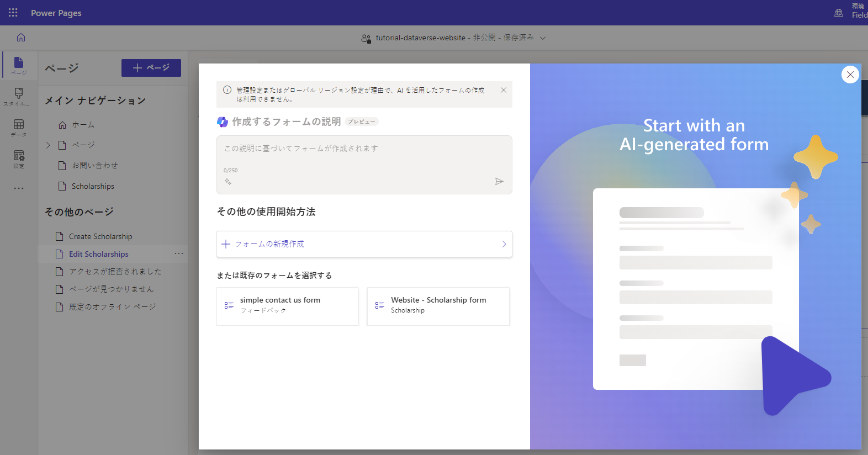Click the site visibility people icon

coord(366,38)
